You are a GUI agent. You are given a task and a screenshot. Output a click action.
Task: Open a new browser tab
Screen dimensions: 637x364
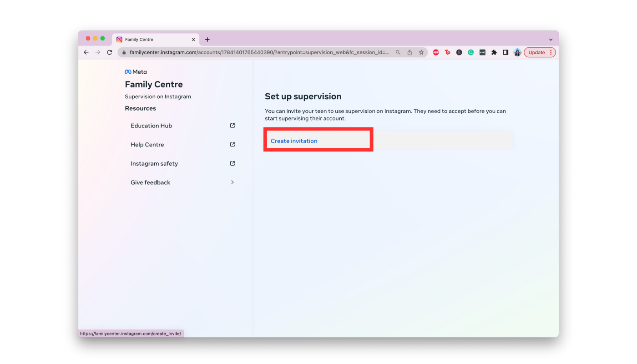point(207,40)
